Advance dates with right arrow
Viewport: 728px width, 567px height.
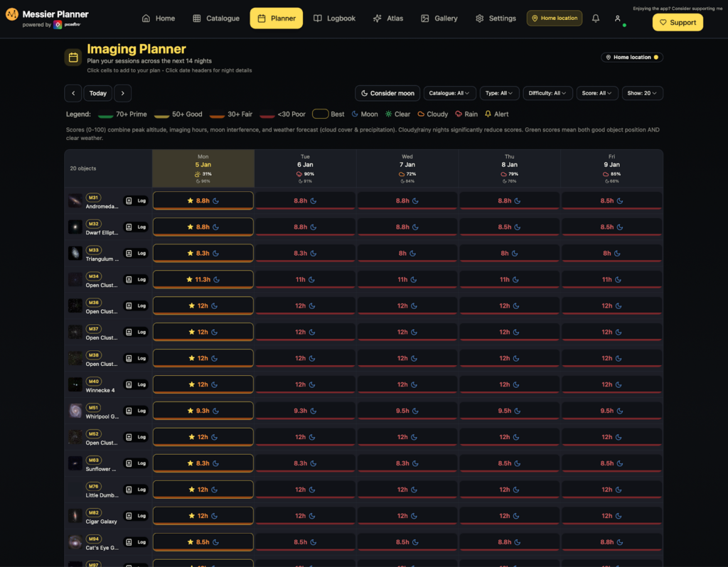click(122, 93)
